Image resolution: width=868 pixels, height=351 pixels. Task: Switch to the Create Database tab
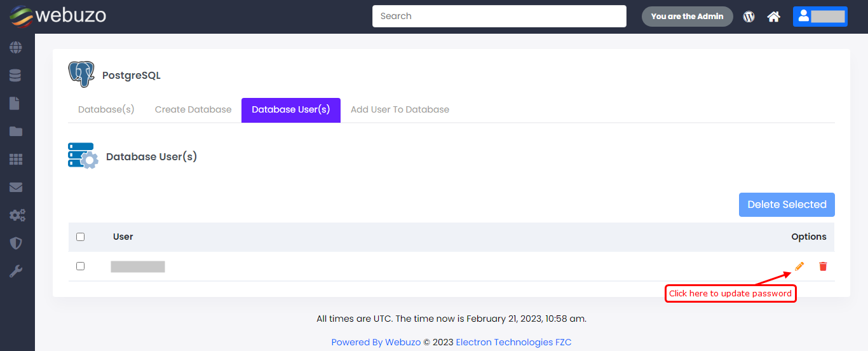pos(193,109)
